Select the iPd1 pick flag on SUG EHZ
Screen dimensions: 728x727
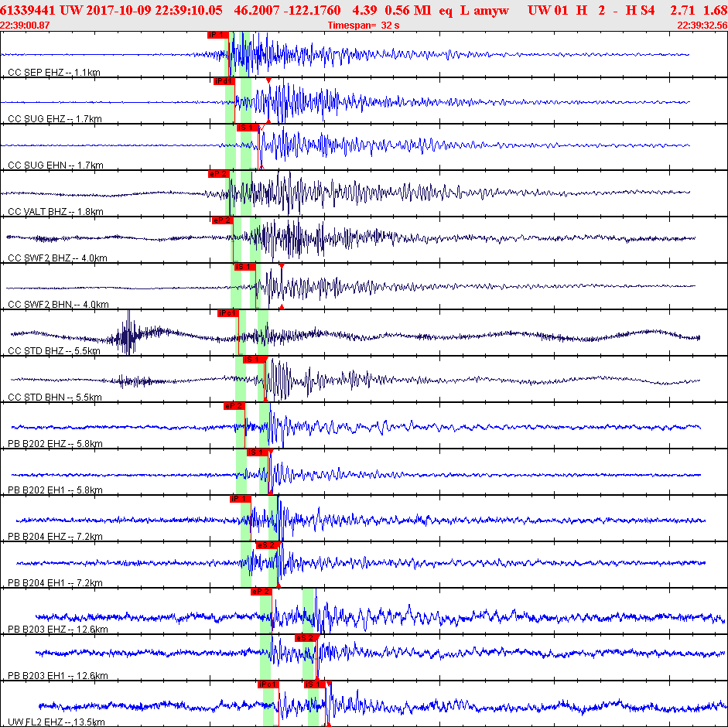224,81
